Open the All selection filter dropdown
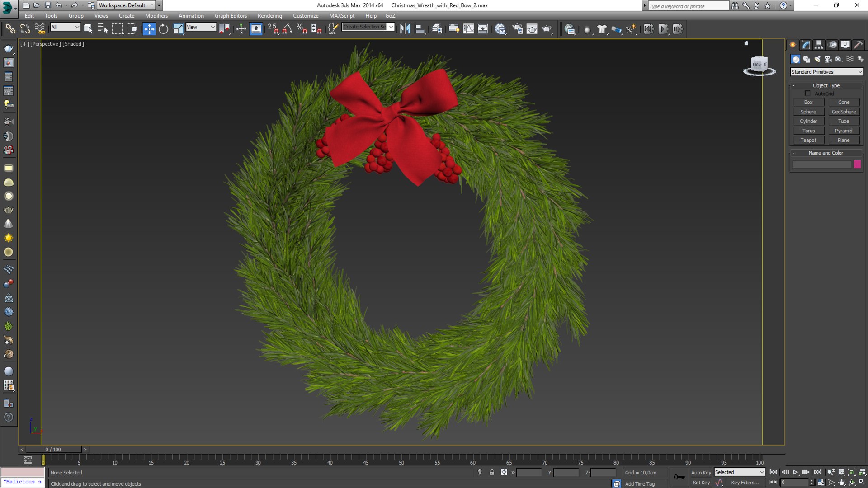Screen dimensions: 868x488 pos(65,27)
